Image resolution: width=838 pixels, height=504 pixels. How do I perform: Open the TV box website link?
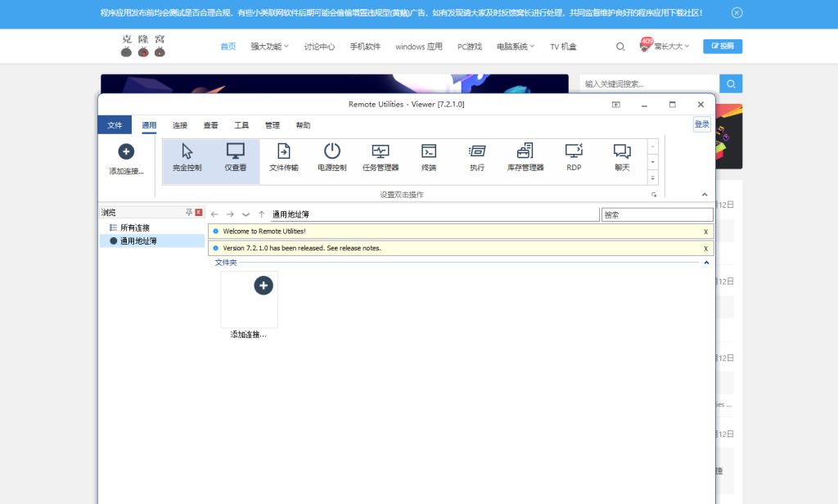(563, 47)
